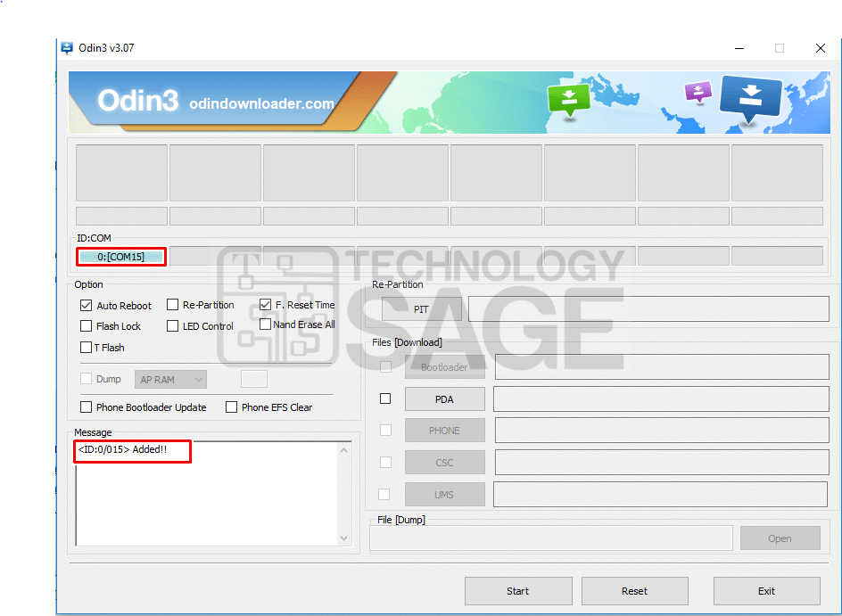Click the File Dump path field

551,538
